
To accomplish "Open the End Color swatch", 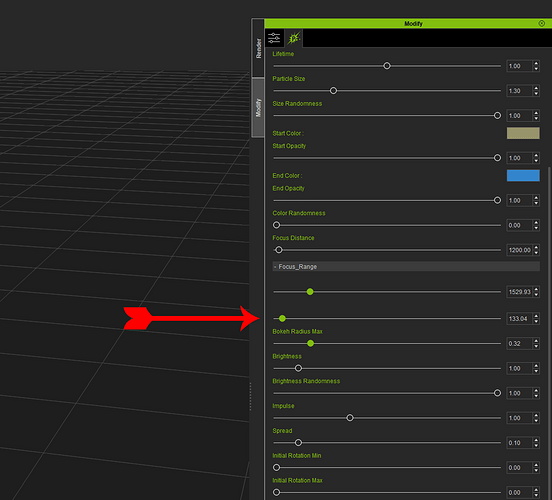I will tap(523, 175).
